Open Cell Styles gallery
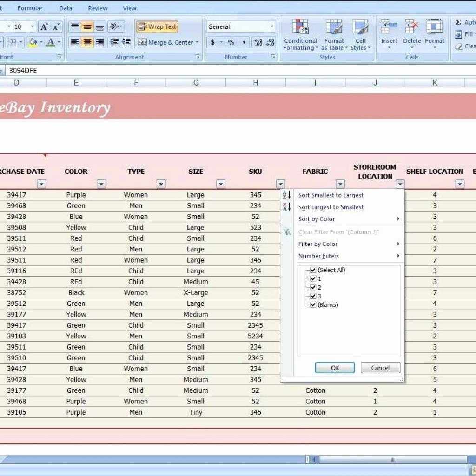This screenshot has height=476, width=476. pyautogui.click(x=360, y=34)
